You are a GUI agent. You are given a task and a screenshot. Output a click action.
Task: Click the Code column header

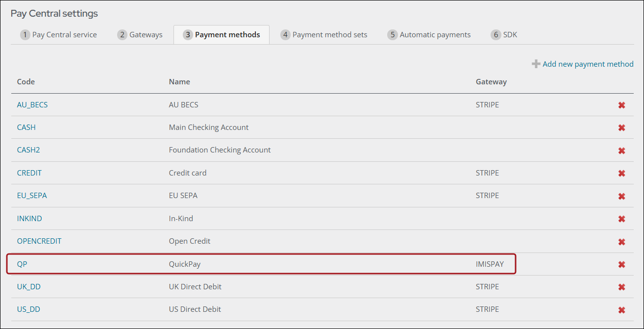(x=26, y=81)
